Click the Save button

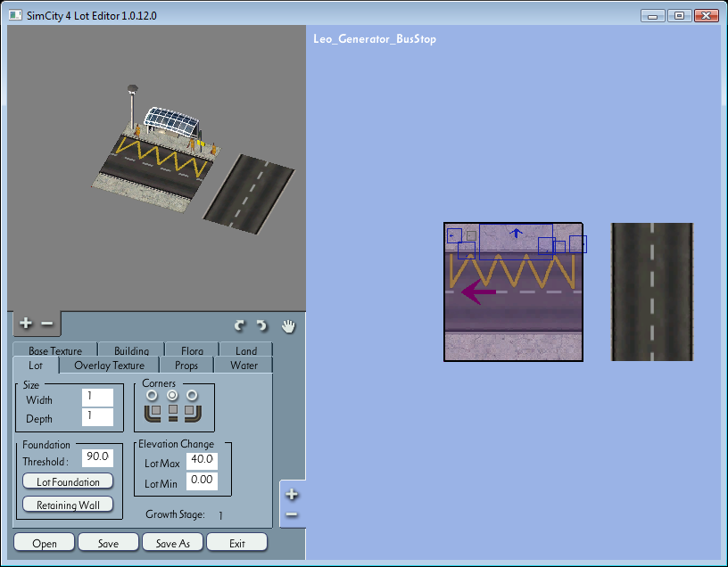108,542
